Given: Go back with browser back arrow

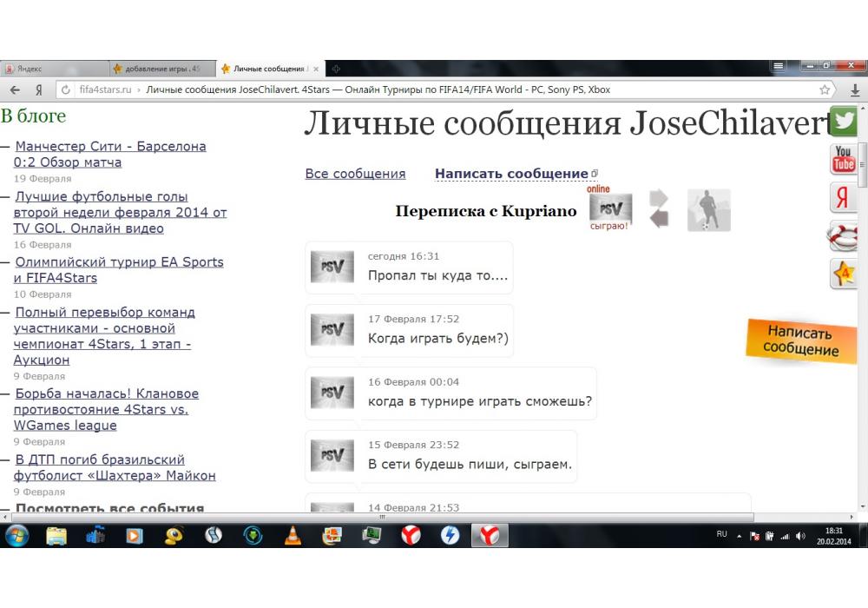Looking at the screenshot, I should click(x=15, y=89).
